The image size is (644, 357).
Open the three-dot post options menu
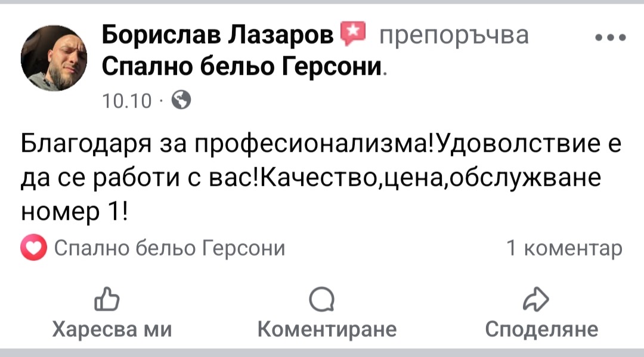coord(611,38)
